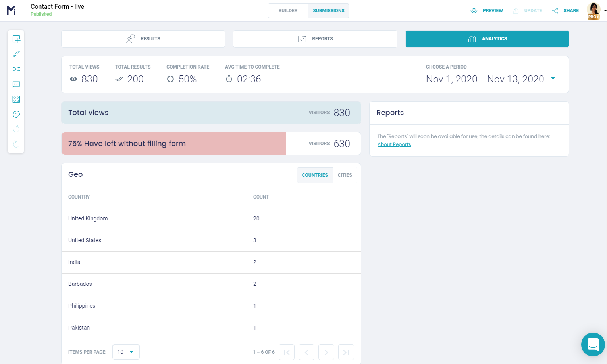Click the Country column header
This screenshot has height=364, width=607.
(79, 197)
